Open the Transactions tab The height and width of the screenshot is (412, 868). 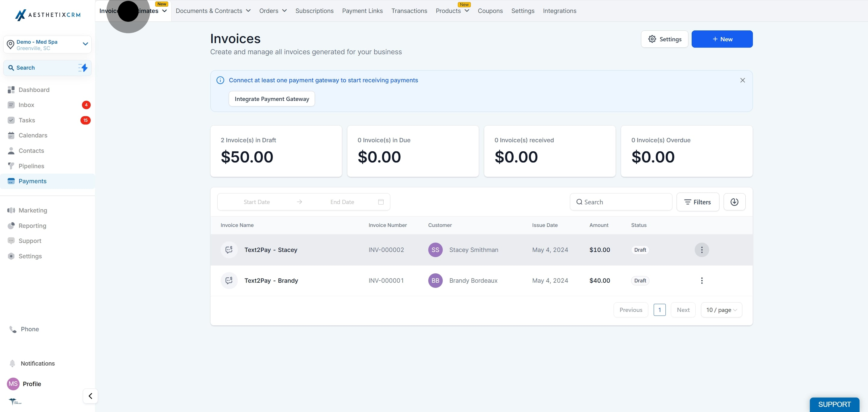click(x=409, y=11)
